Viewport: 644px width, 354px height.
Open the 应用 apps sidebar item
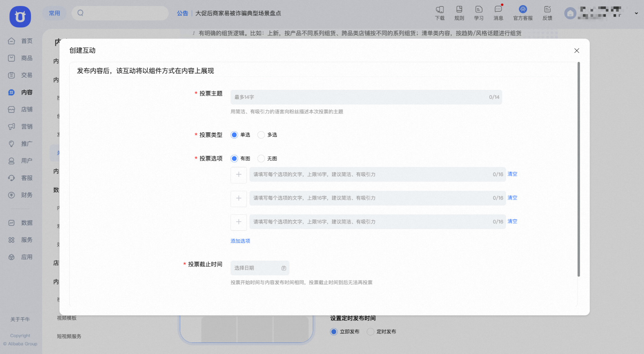[21, 257]
